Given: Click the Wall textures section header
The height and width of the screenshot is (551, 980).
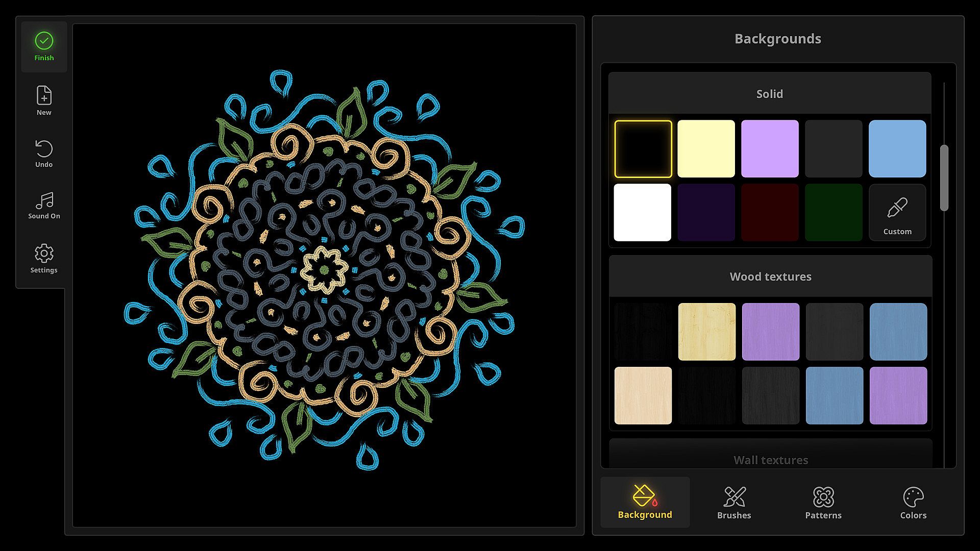Looking at the screenshot, I should click(771, 459).
